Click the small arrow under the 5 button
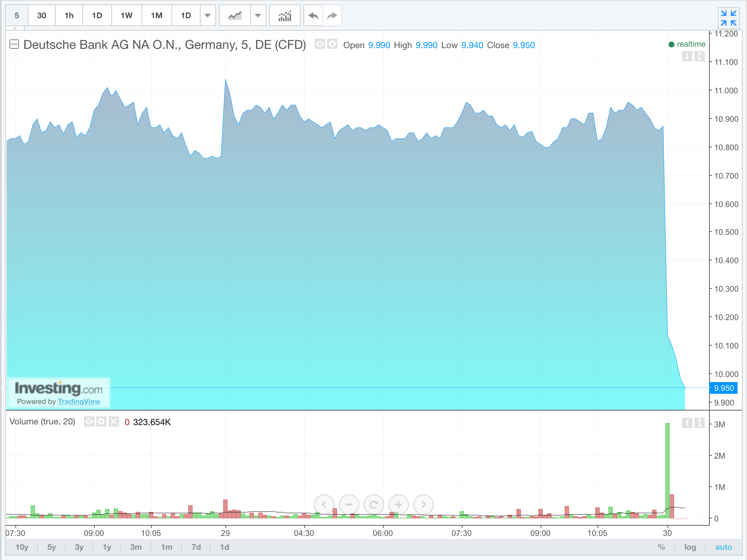 (x=15, y=28)
